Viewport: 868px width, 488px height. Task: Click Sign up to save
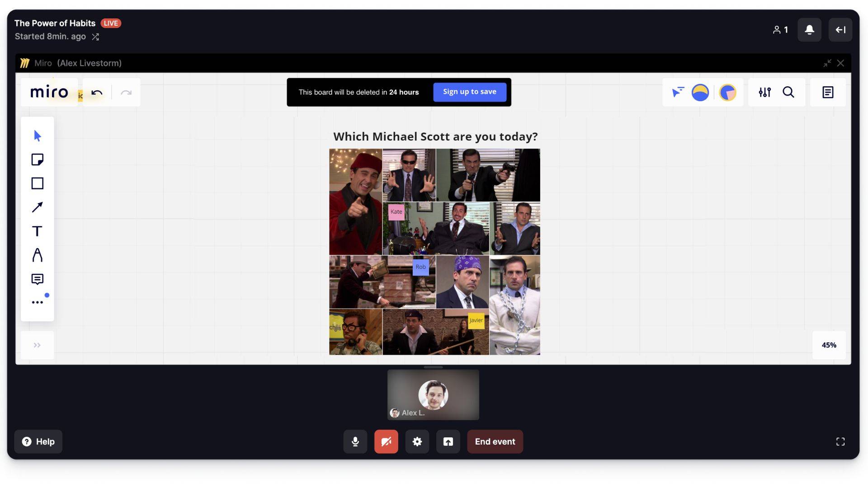click(x=470, y=92)
